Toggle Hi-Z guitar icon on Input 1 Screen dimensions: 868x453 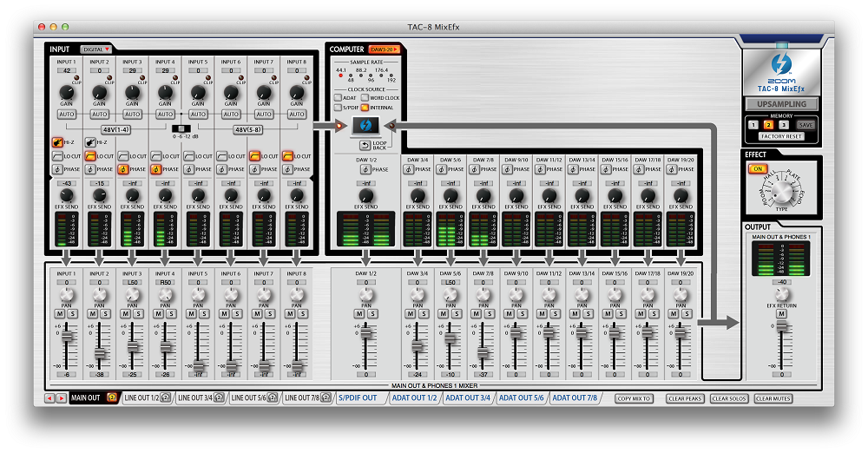click(x=56, y=141)
